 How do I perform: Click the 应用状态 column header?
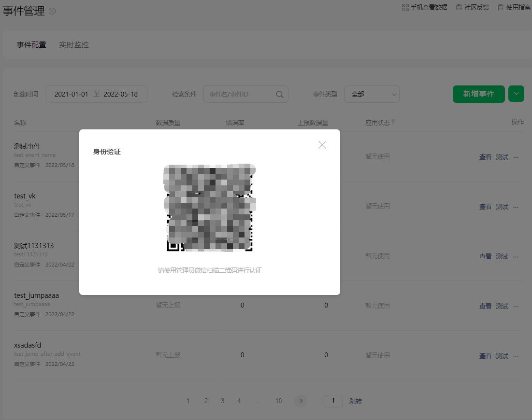pyautogui.click(x=377, y=123)
